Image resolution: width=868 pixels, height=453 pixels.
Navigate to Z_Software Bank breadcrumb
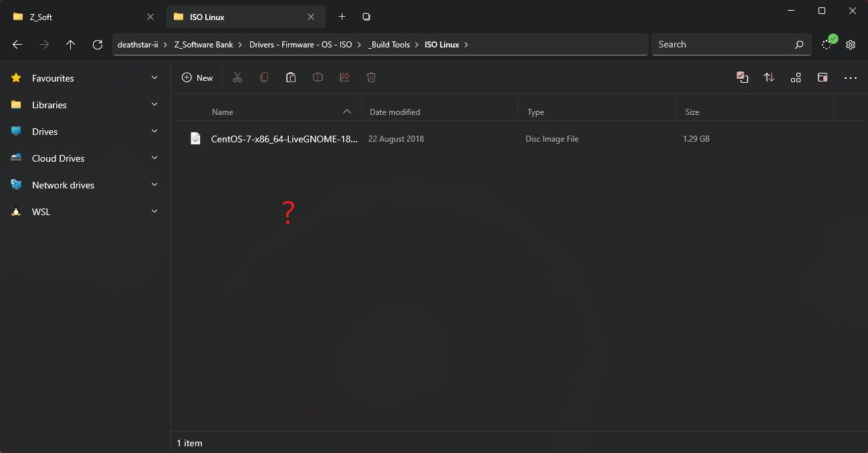pyautogui.click(x=203, y=45)
